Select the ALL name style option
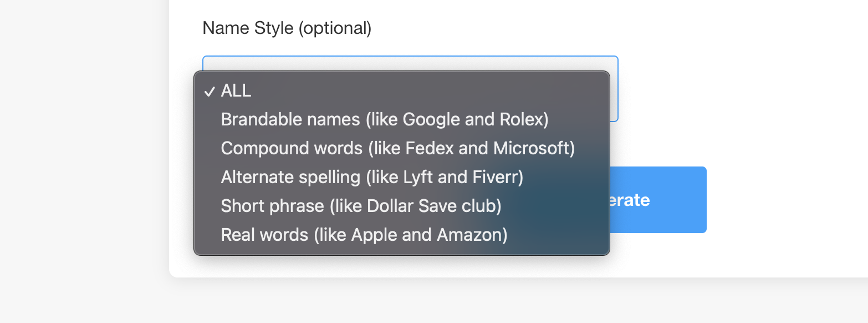Viewport: 868px width, 323px height. pyautogui.click(x=236, y=91)
